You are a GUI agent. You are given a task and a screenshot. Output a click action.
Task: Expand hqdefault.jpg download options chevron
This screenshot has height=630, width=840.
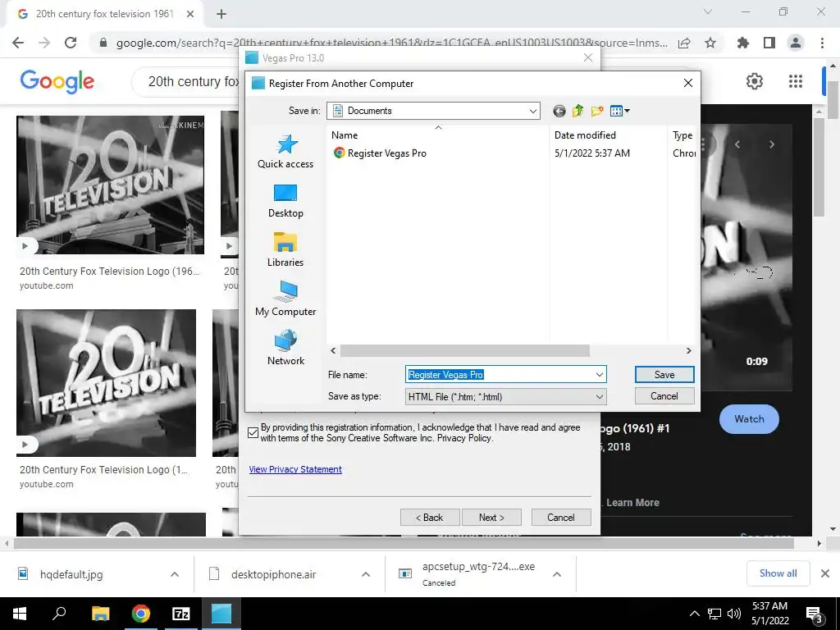pos(175,574)
